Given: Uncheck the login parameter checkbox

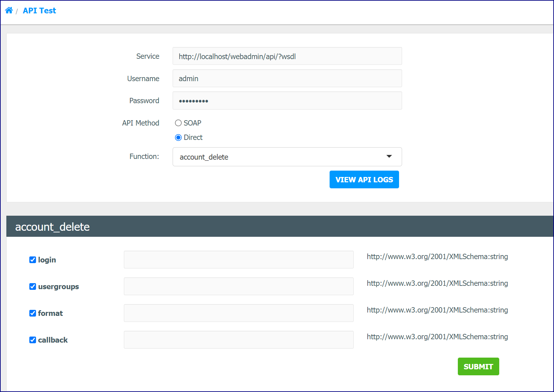Looking at the screenshot, I should pos(33,260).
